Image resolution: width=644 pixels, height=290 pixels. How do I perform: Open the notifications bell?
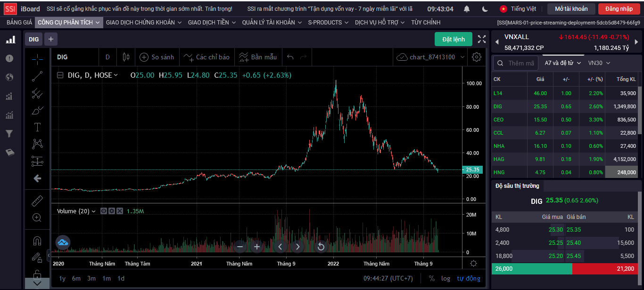467,9
